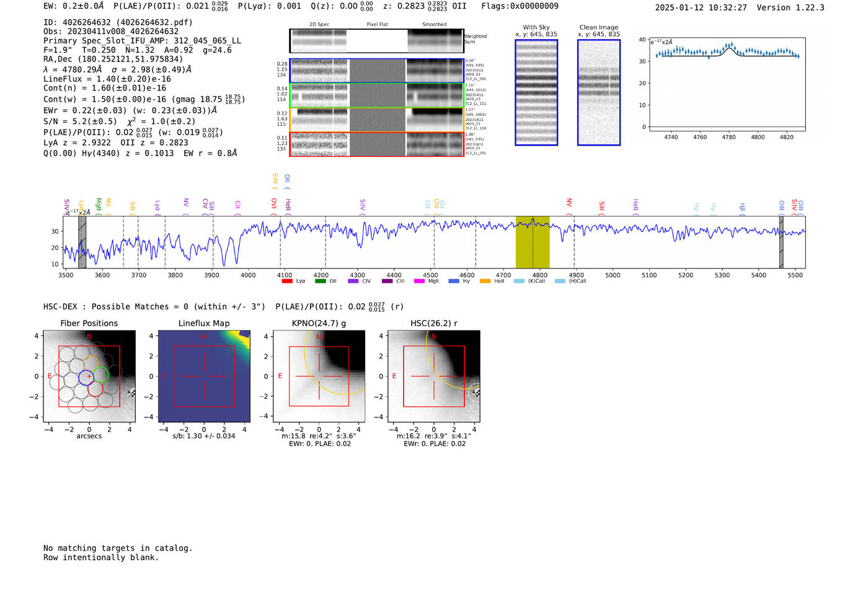
Task: Click the S/N = 5.2(±0.5) value
Action: (80, 122)
